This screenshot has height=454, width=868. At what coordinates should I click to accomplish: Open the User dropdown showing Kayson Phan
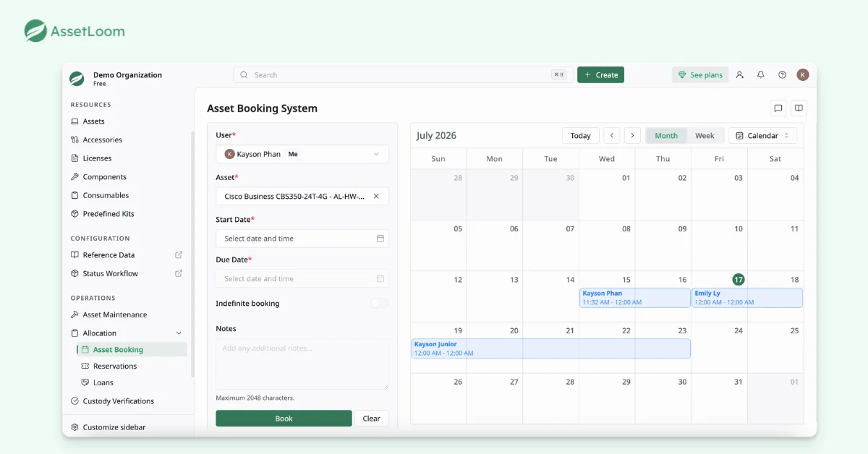click(302, 154)
